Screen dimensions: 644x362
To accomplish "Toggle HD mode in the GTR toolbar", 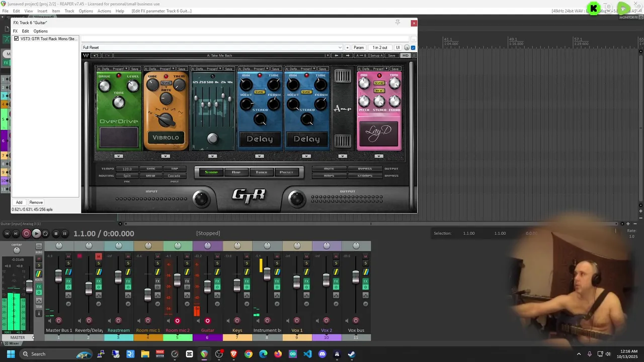I will (405, 55).
